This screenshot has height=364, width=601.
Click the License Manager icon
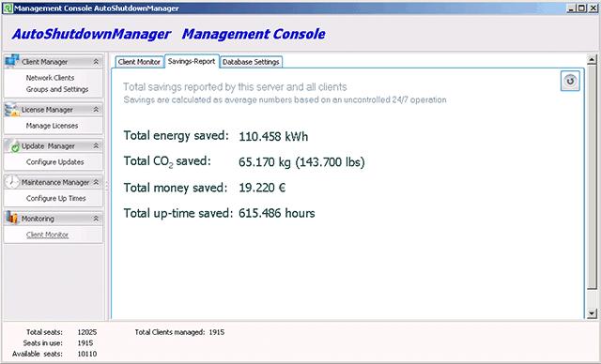(12, 109)
